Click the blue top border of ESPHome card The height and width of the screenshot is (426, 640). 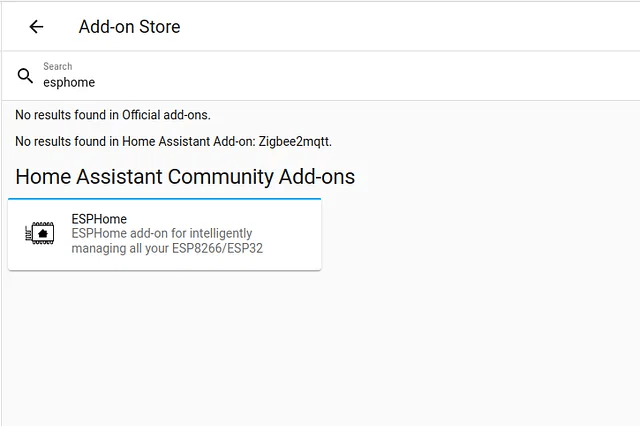[x=164, y=199]
